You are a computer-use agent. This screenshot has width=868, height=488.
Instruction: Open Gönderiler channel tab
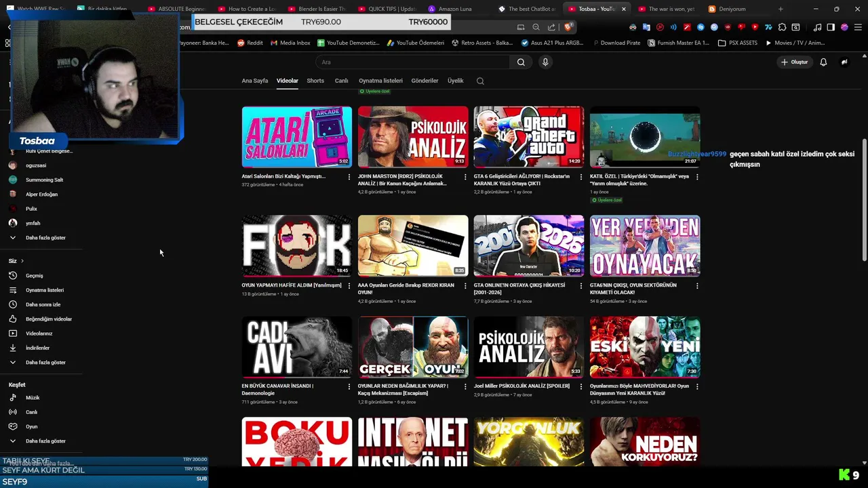[425, 81]
